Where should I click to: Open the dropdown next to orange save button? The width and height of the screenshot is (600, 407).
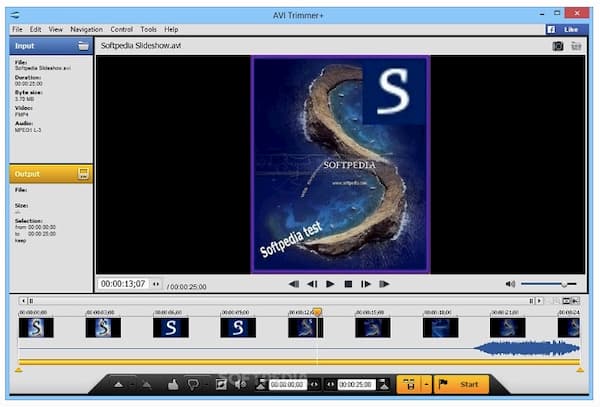pyautogui.click(x=427, y=384)
